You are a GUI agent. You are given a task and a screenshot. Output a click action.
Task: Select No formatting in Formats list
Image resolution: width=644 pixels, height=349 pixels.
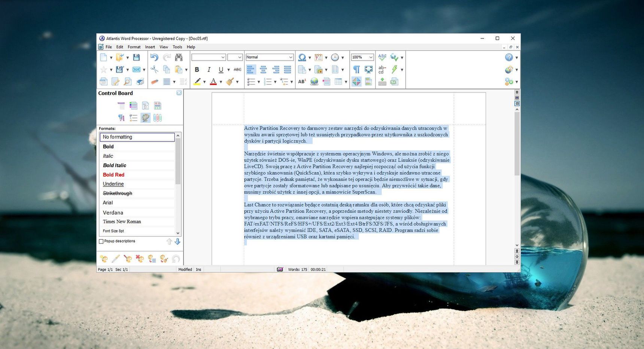pos(137,137)
